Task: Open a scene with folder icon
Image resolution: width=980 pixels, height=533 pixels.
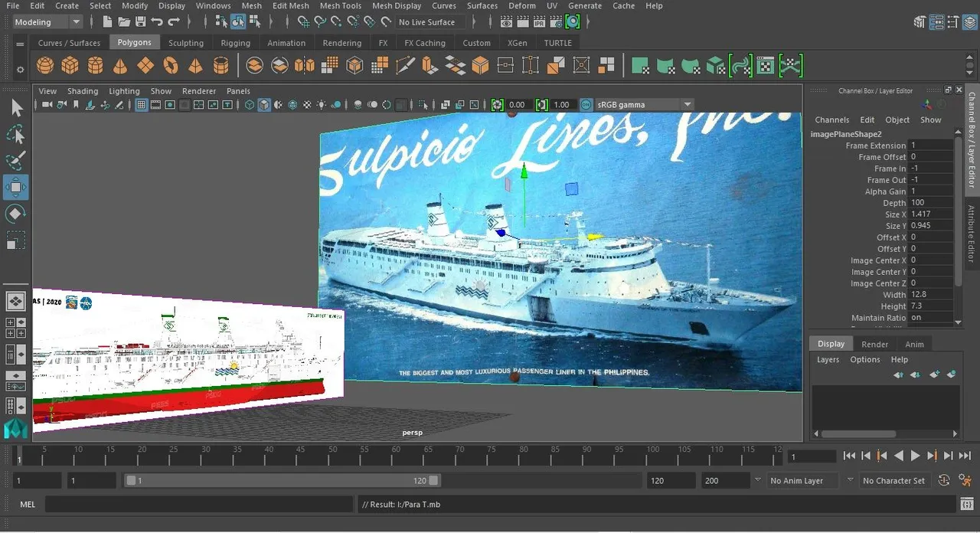Action: (x=123, y=22)
